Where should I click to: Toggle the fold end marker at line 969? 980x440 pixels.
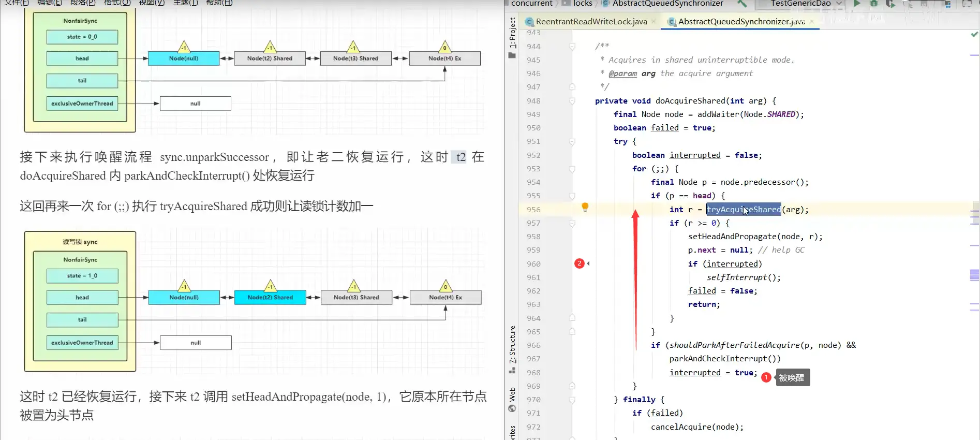[x=572, y=386]
